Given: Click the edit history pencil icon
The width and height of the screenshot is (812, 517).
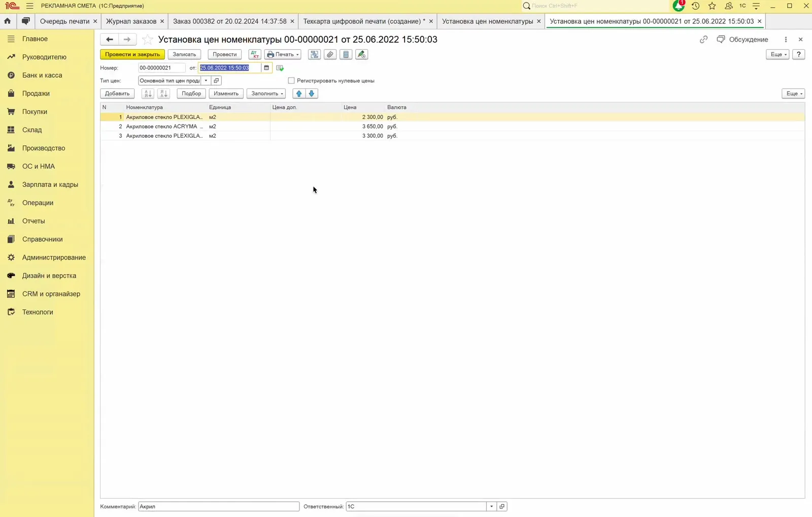Looking at the screenshot, I should pos(362,54).
